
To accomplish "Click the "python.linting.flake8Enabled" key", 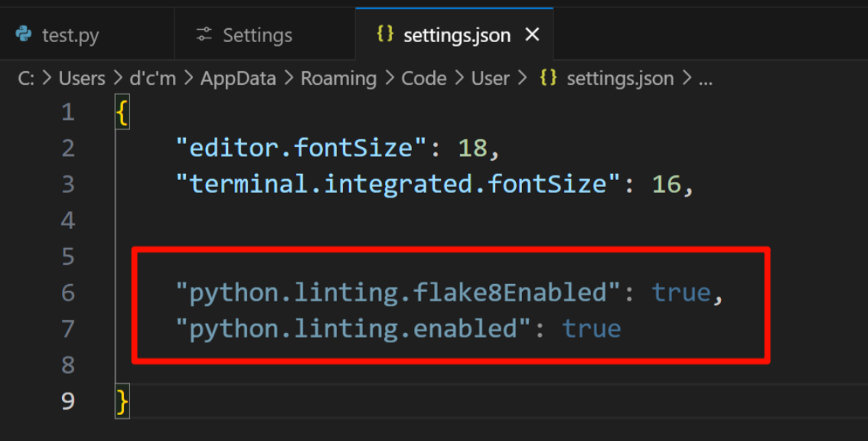I will pyautogui.click(x=398, y=292).
